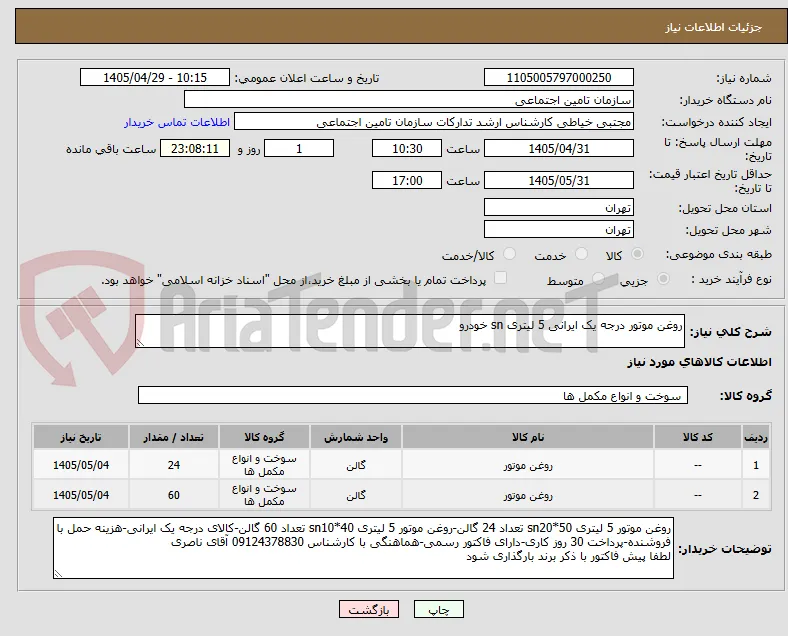Click quantity 24 in row 1
The image size is (788, 636).
[174, 465]
